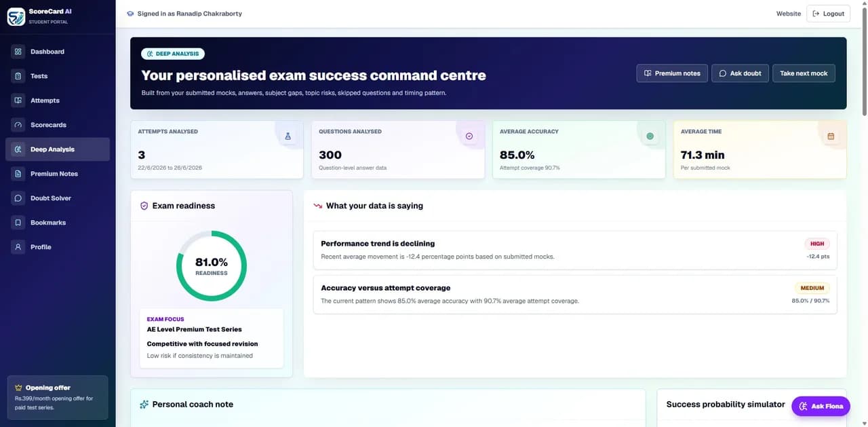868x427 pixels.
Task: Click the Bookmarks icon in sidebar
Action: (18, 223)
